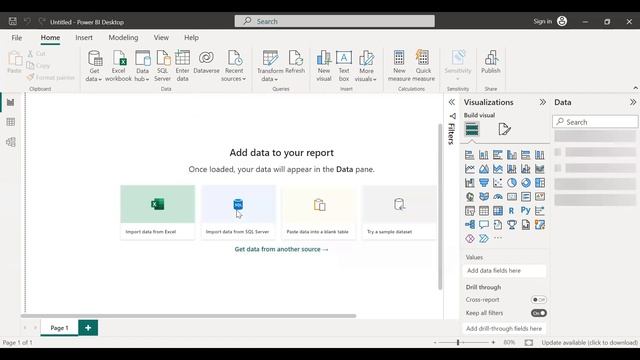Add a donut chart visual
The image size is (640, 360).
click(526, 183)
